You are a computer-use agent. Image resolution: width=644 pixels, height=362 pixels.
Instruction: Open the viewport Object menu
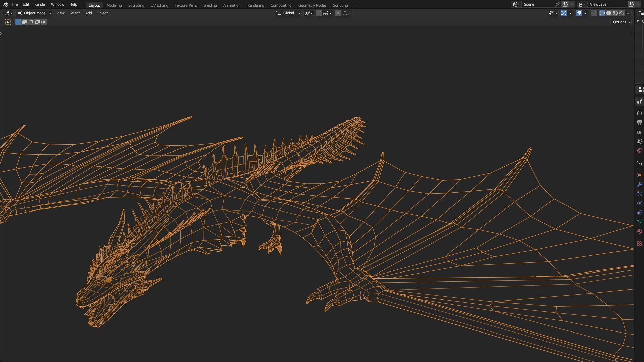(102, 13)
